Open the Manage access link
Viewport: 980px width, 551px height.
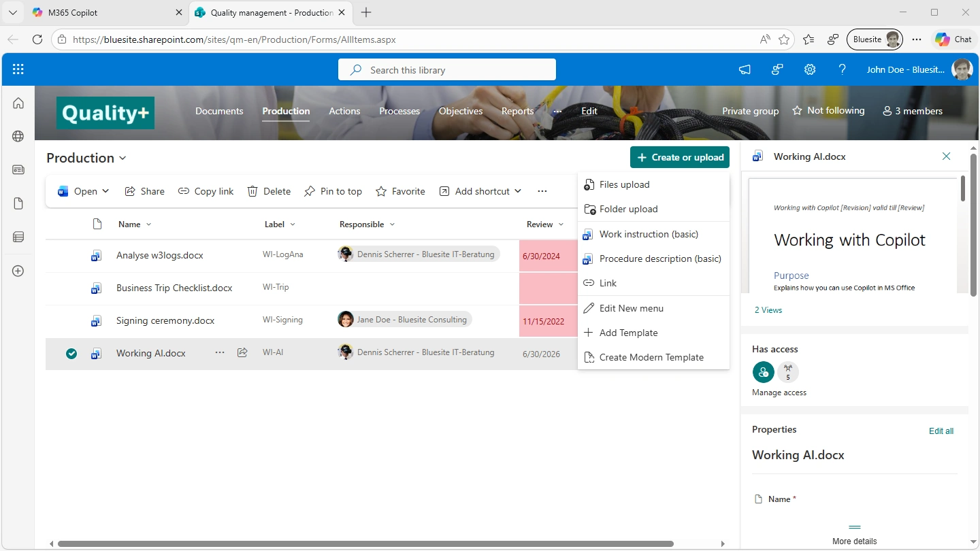pyautogui.click(x=779, y=392)
